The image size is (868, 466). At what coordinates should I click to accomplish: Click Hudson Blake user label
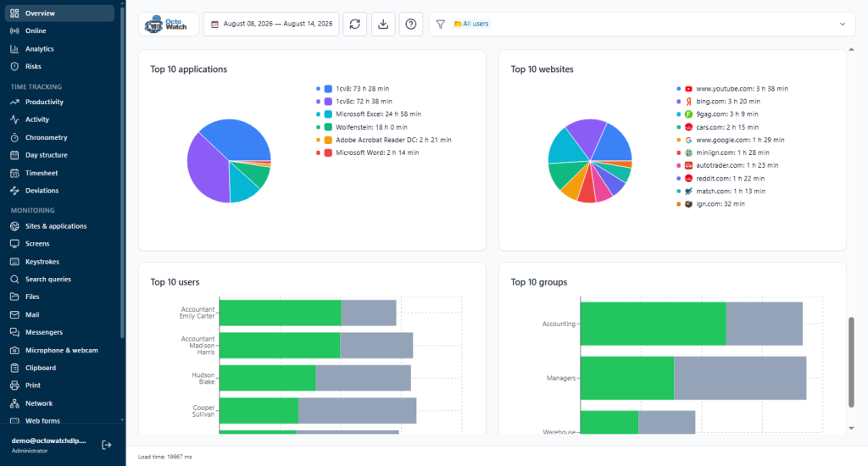pos(203,379)
